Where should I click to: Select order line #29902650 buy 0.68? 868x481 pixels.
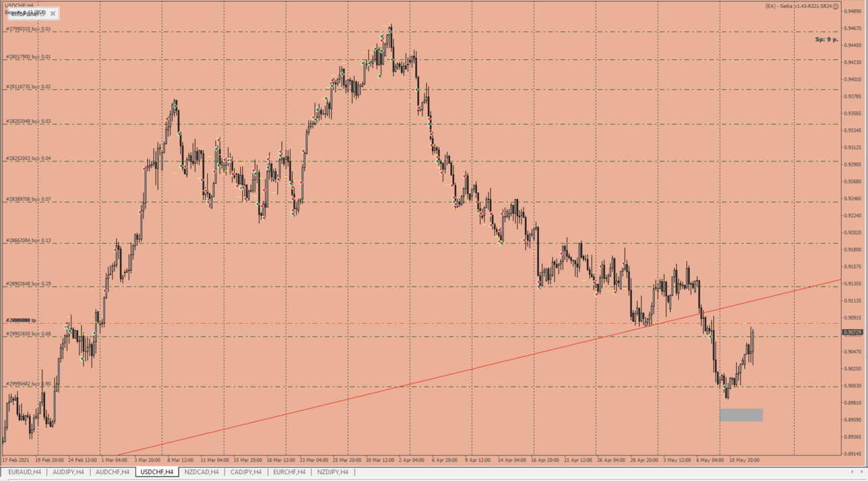pos(28,334)
